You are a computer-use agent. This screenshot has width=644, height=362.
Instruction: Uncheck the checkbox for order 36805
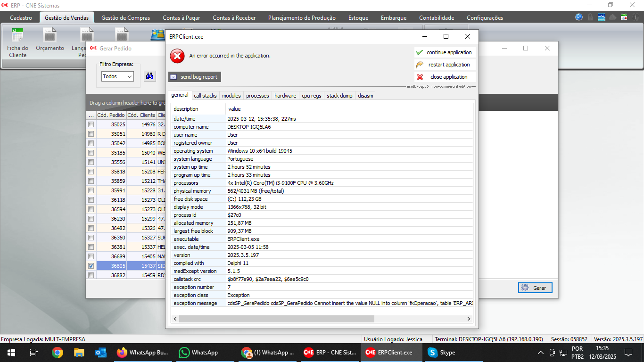91,266
